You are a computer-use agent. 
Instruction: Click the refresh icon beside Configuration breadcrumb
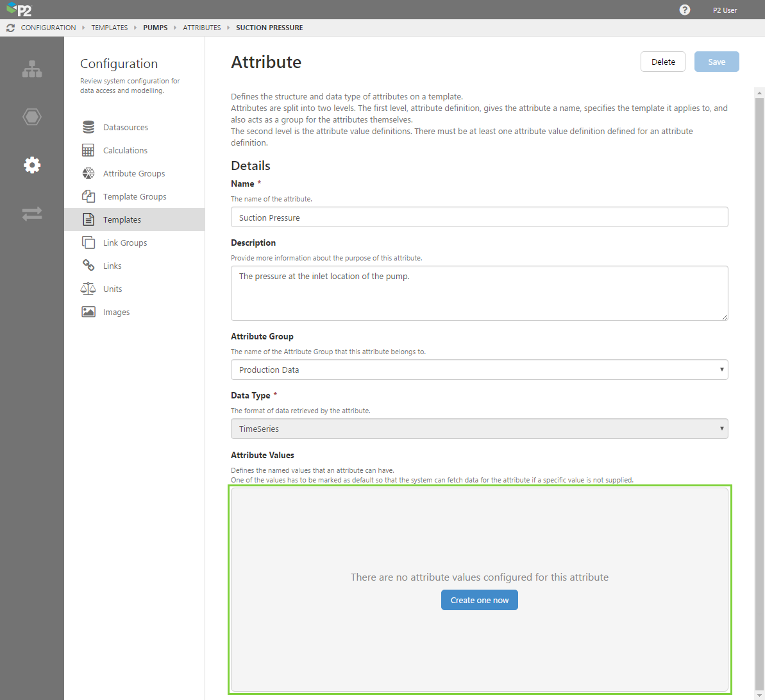click(x=10, y=28)
